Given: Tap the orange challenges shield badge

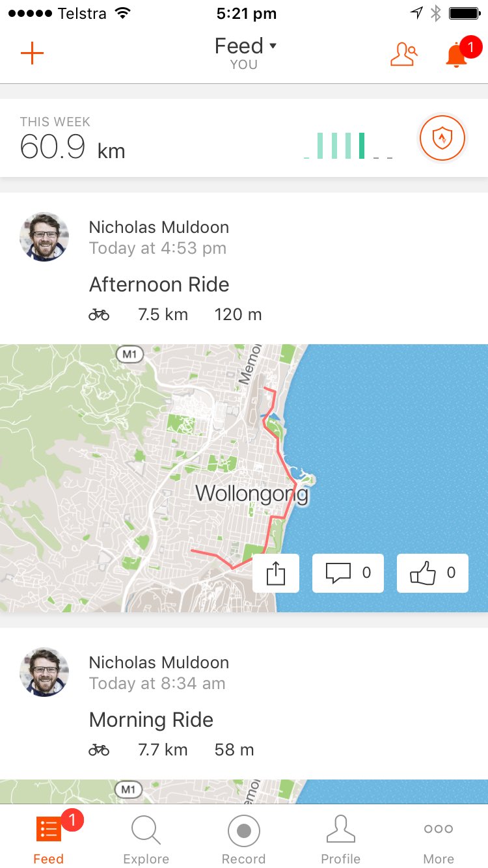Looking at the screenshot, I should 442,138.
